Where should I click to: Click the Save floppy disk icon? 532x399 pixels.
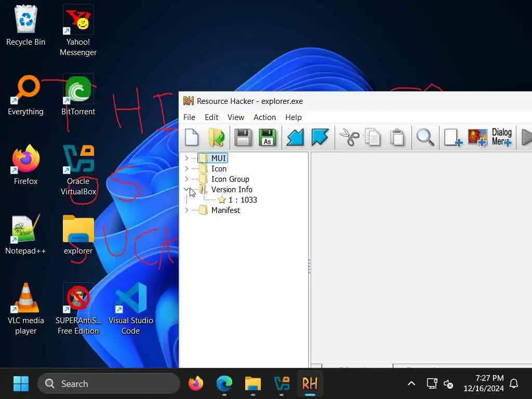[x=243, y=137]
